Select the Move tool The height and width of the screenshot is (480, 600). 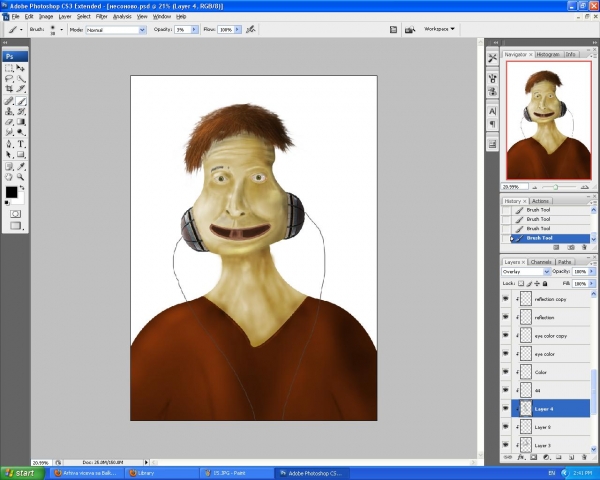(21, 68)
